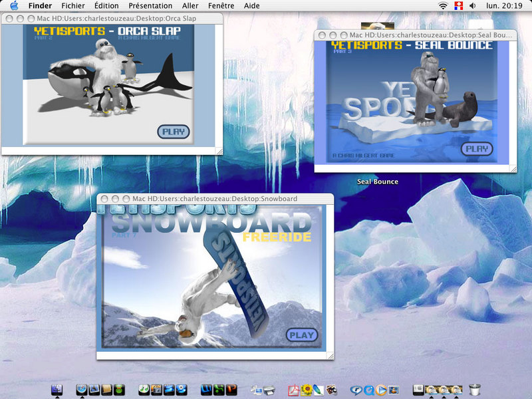
Task: Click the eagle desktop icon above Seal Bounce window
Action: coord(378,26)
